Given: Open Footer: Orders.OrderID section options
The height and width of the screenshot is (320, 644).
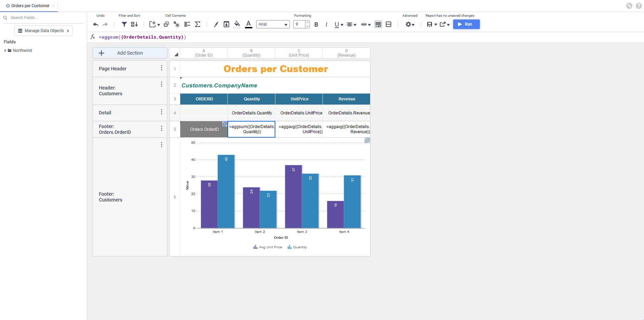Looking at the screenshot, I should 161,128.
